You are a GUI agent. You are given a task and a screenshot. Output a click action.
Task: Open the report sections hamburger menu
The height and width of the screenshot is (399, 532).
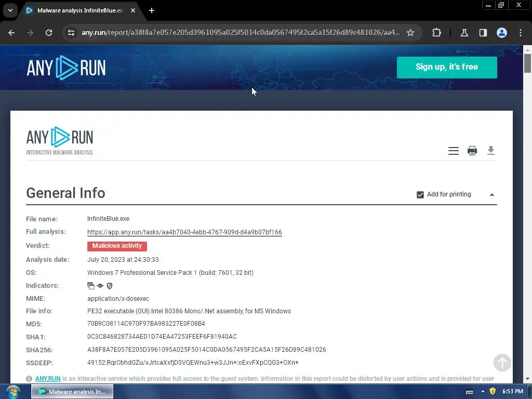click(453, 151)
